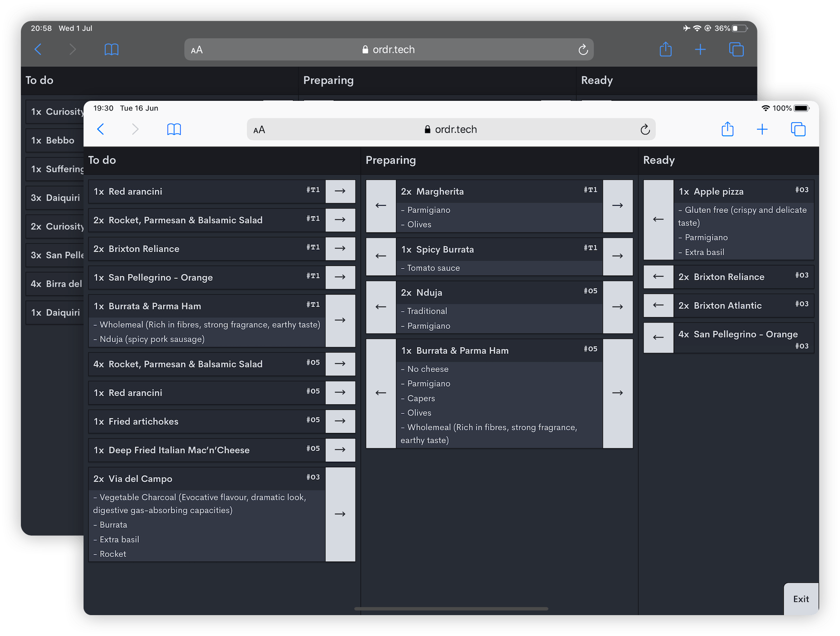The image size is (840, 636).
Task: Return 1x Spicy Burrata to To do
Action: pos(380,256)
